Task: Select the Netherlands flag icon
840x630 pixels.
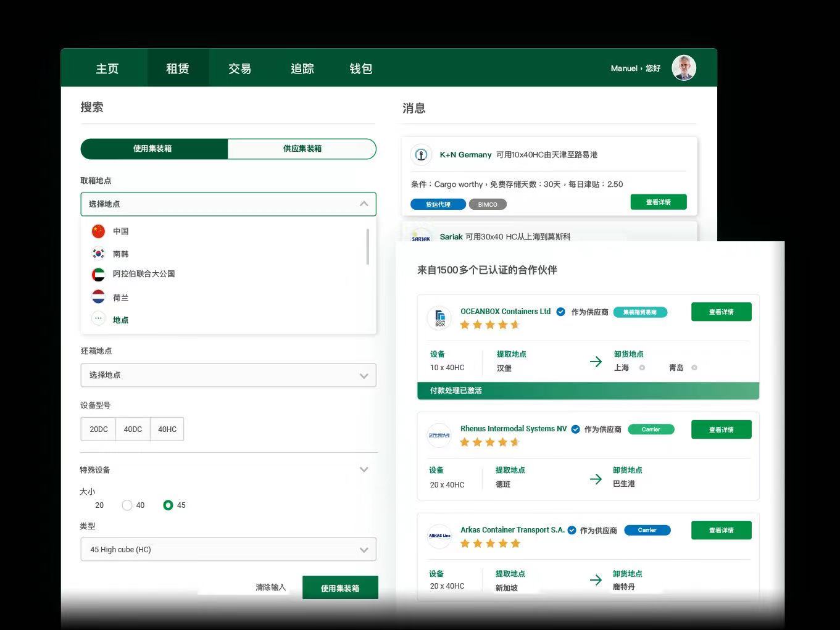Action: point(98,297)
